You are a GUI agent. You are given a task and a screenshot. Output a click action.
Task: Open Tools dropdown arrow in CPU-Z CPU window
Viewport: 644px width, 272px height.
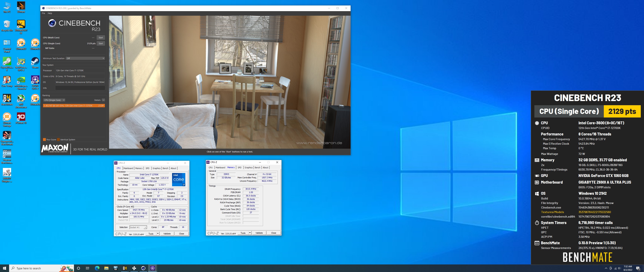click(x=158, y=234)
